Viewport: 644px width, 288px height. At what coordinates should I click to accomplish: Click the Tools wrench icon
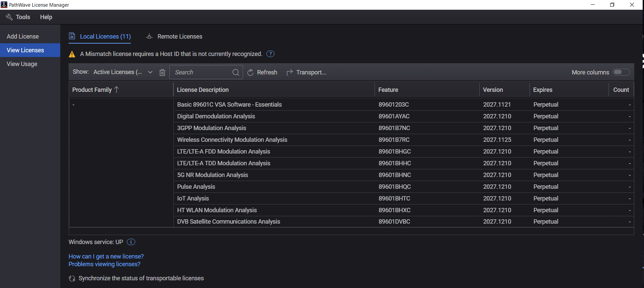(9, 17)
